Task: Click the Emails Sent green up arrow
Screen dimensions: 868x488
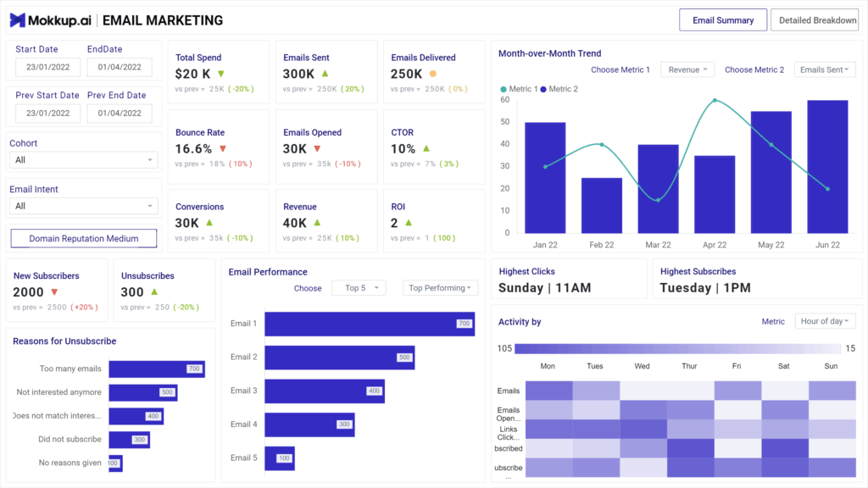Action: tap(325, 74)
